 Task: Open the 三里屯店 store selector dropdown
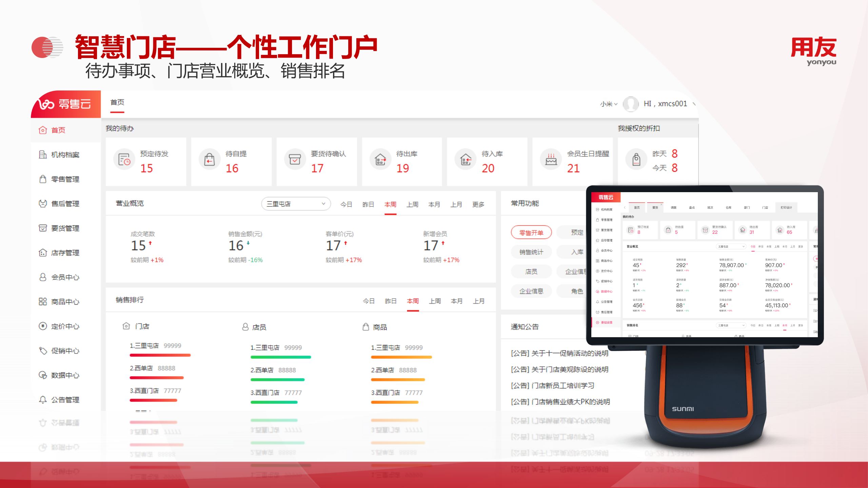click(296, 204)
